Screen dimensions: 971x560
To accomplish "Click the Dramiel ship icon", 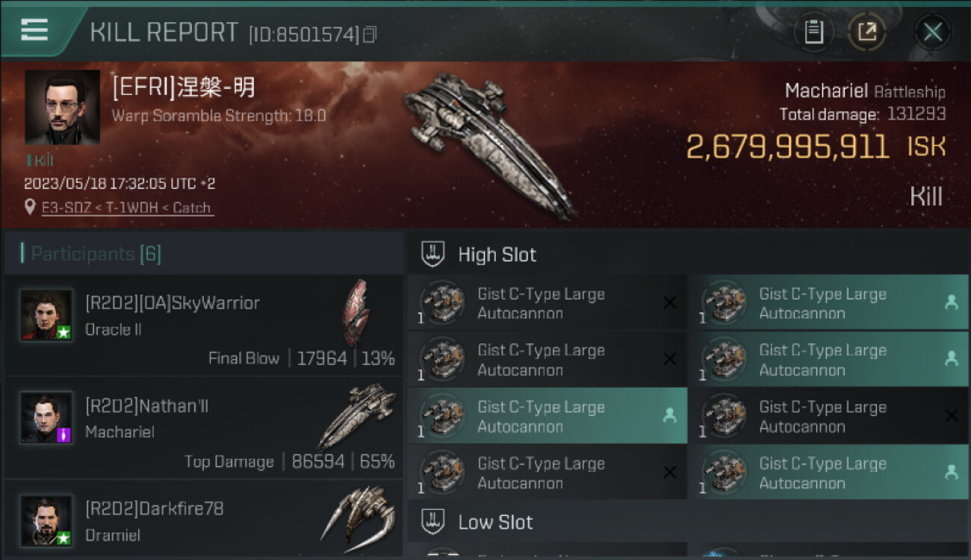I will tap(358, 515).
